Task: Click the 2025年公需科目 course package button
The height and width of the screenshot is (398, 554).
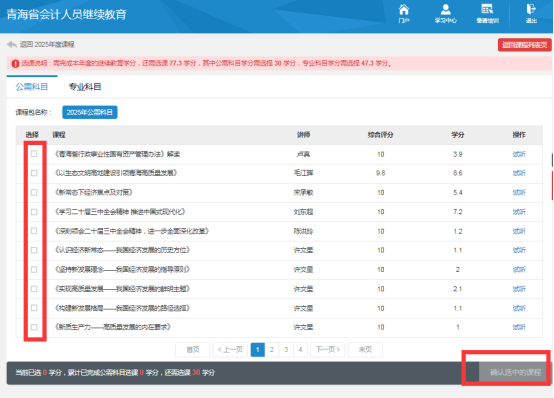Action: coord(90,112)
